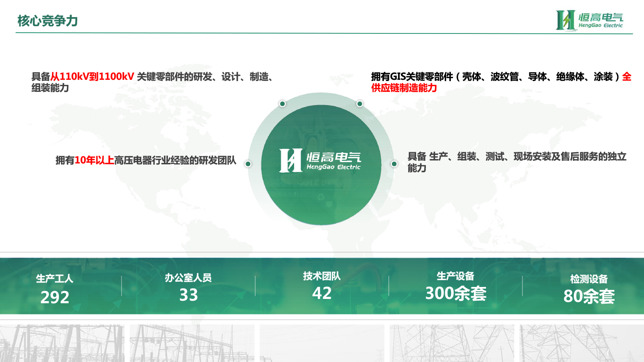Select the 现场安装及售后服务 text block
Screen dimensions: 644x362
[x=516, y=162]
